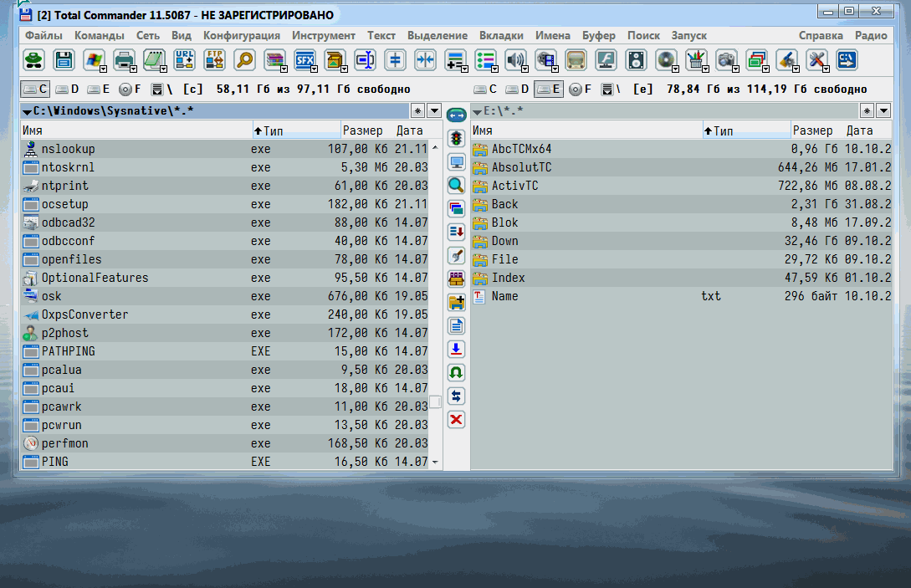The image size is (911, 588).
Task: Click the red X icon in middle bar
Action: point(456,419)
